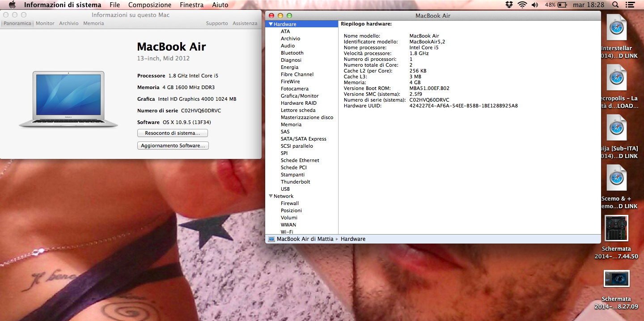Select Fotocamera in the sidebar
This screenshot has height=321, width=644.
(x=295, y=89)
